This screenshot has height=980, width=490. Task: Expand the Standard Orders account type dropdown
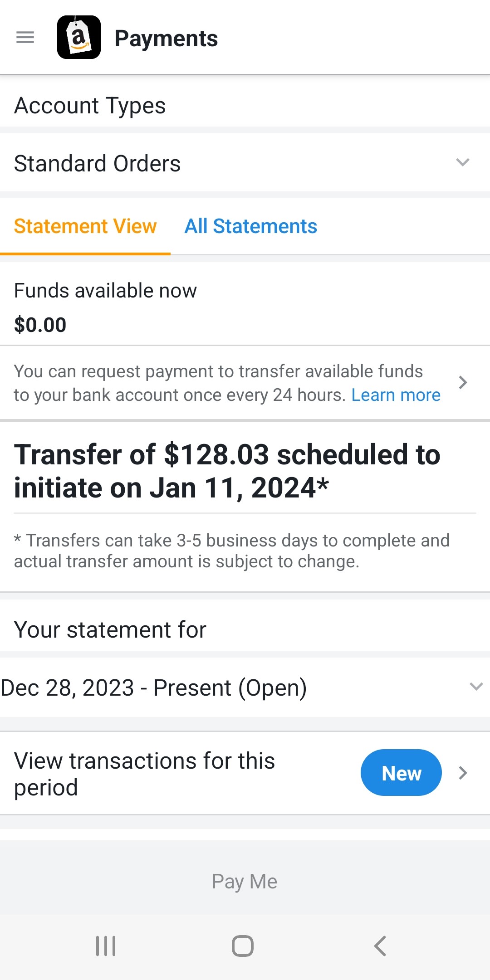coord(245,163)
